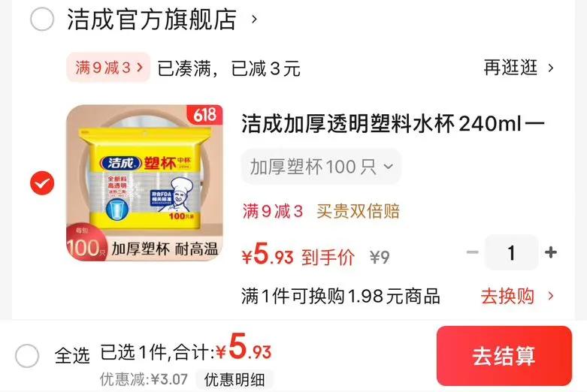
Task: Toggle the 全选 select-all circle
Action: [27, 355]
